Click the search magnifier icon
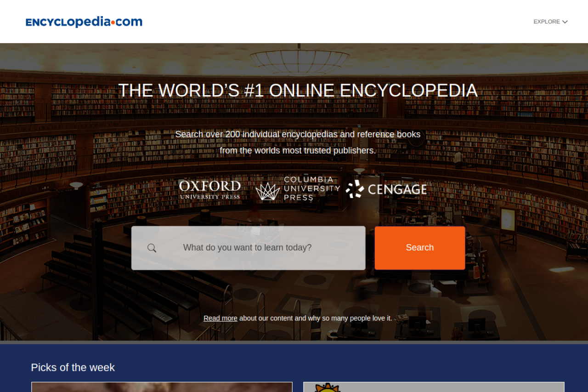Screen dimensions: 588x392 coord(152,248)
